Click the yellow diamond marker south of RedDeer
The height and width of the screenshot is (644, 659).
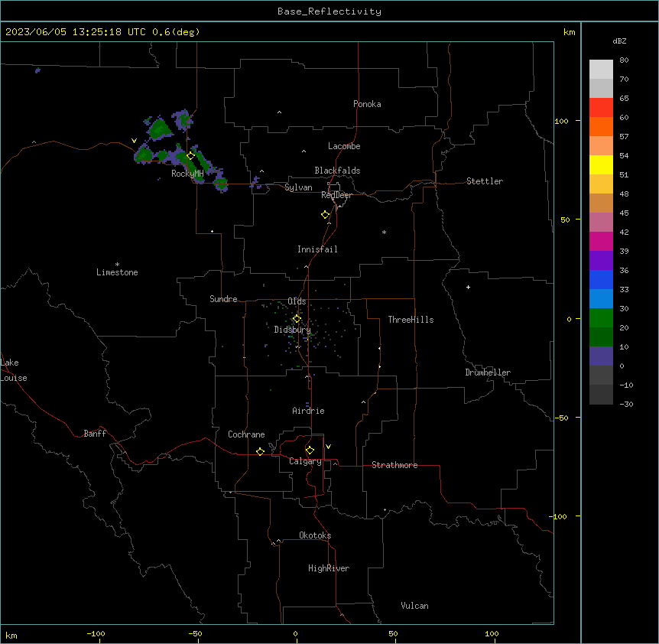pos(326,215)
